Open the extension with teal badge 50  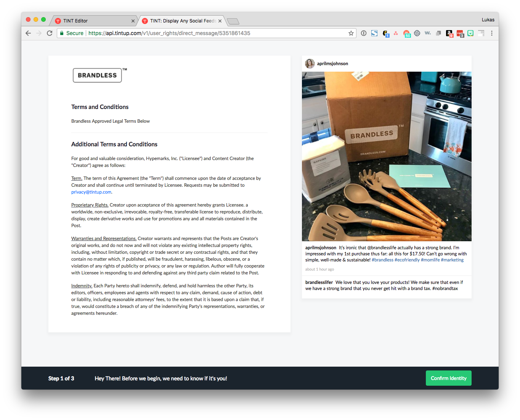(407, 34)
